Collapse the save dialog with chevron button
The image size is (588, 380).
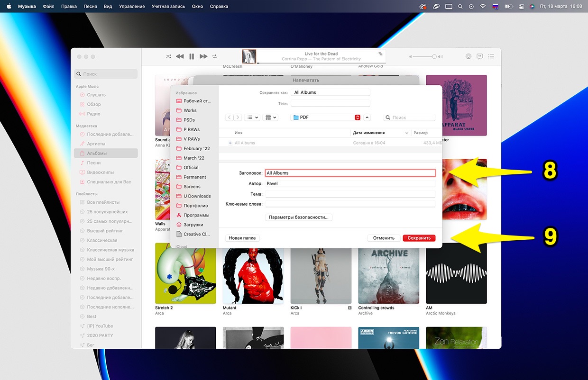pyautogui.click(x=367, y=117)
